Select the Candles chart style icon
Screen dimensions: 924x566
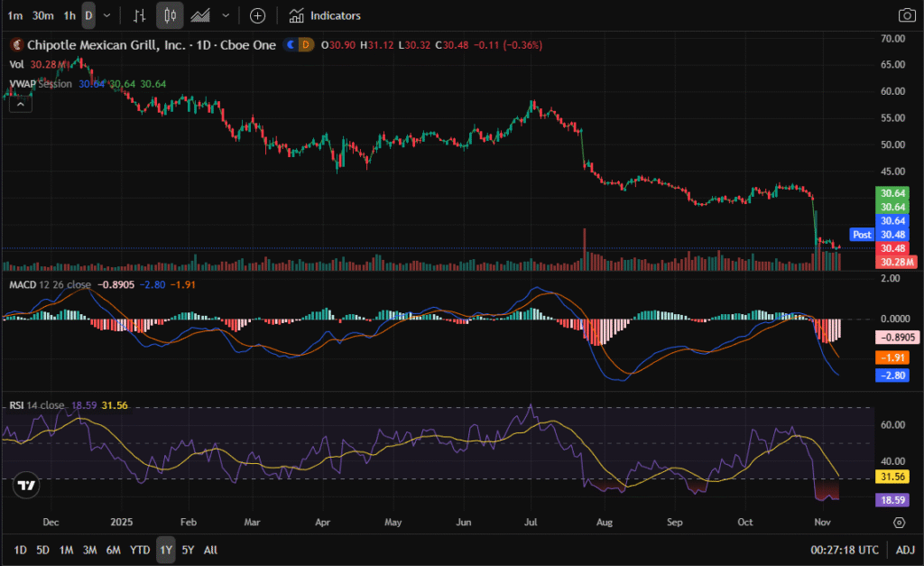pyautogui.click(x=170, y=15)
